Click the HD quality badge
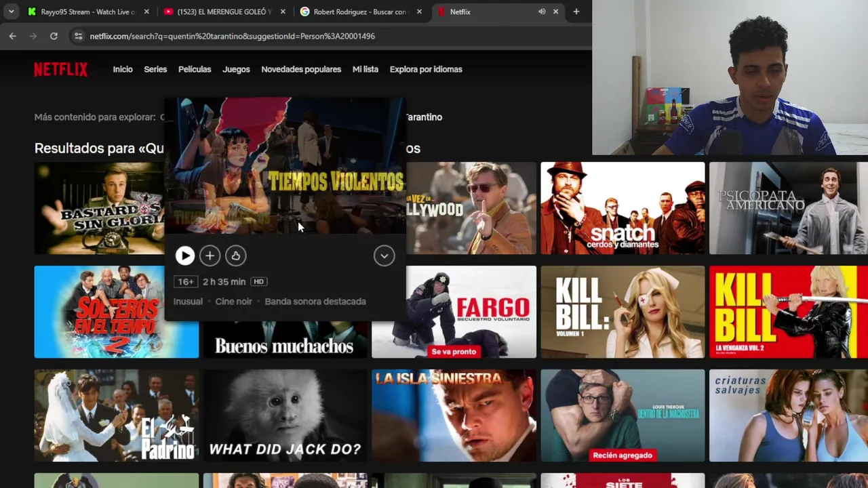Screen dimensions: 868x488 (x=258, y=282)
